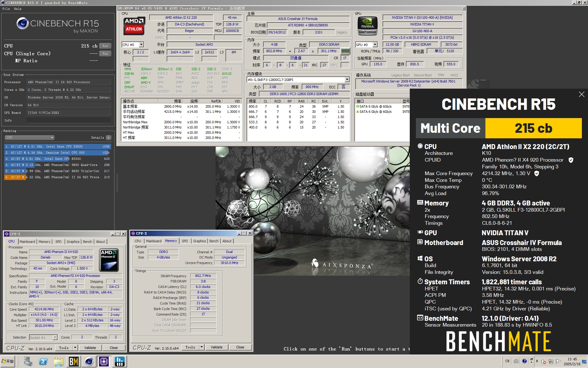Click the green memory module icon in HWiNFO
The height and width of the screenshot is (368, 588).
[345, 51]
